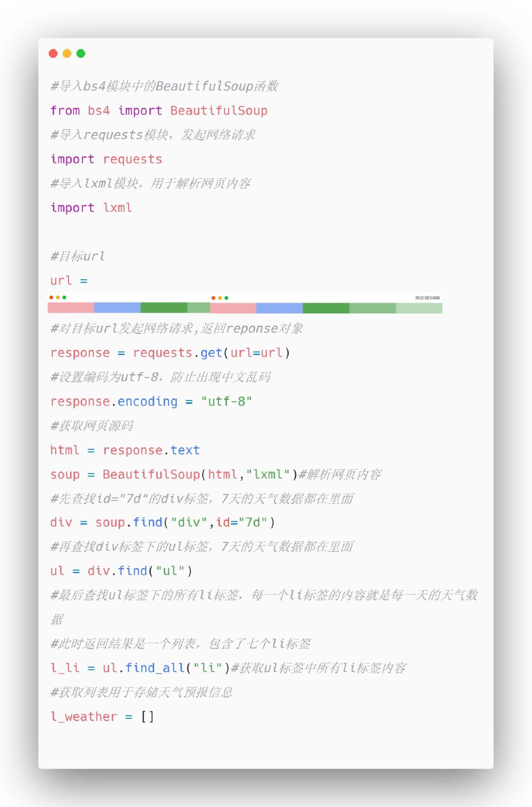Click the large green dot atop code window
The height and width of the screenshot is (807, 532).
81,53
